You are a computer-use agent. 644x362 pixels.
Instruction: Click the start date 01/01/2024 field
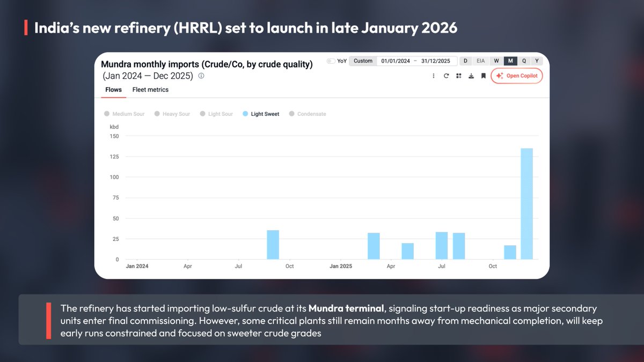coord(396,61)
